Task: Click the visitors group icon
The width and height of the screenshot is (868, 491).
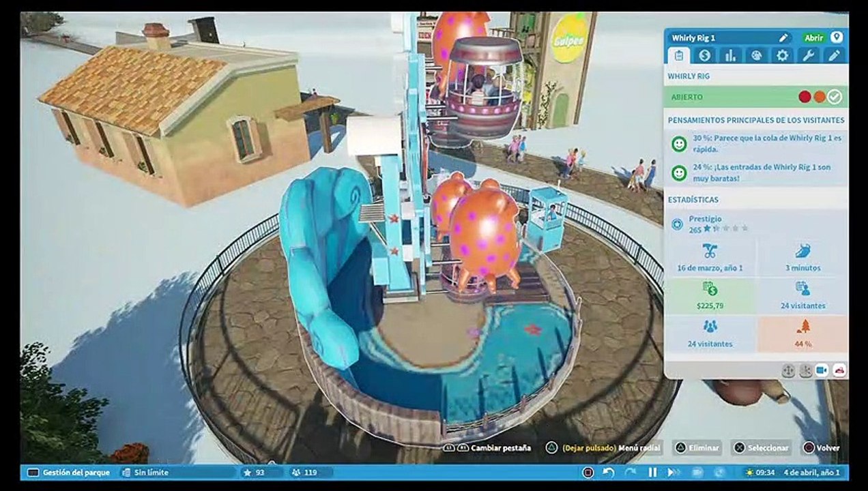Action: (710, 327)
